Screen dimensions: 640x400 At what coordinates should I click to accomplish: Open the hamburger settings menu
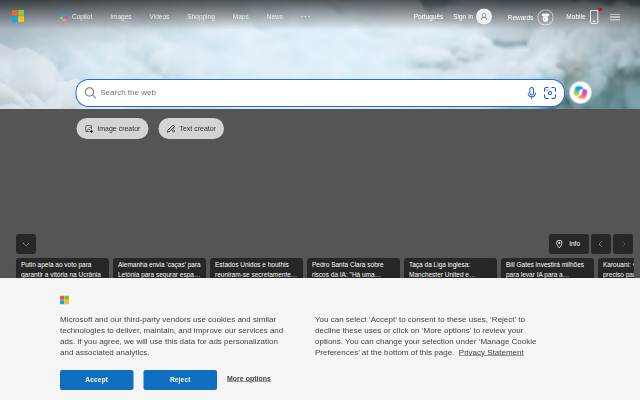point(615,17)
